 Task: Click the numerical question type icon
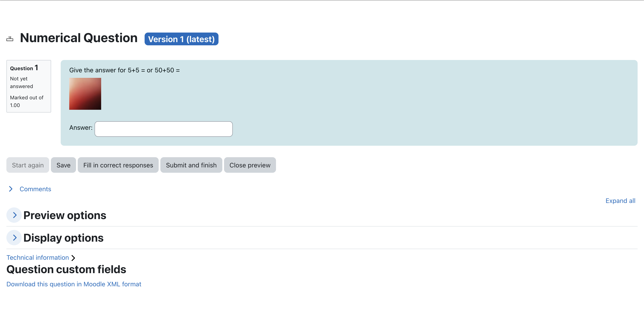tap(10, 39)
